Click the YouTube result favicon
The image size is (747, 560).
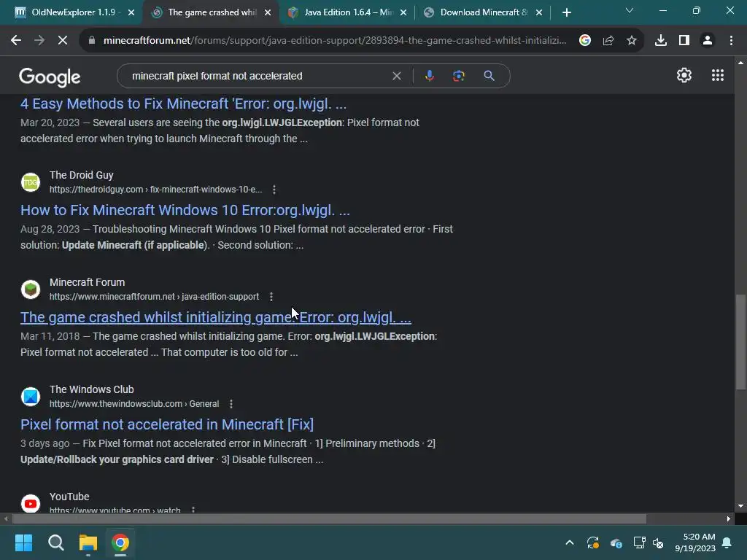pyautogui.click(x=31, y=503)
